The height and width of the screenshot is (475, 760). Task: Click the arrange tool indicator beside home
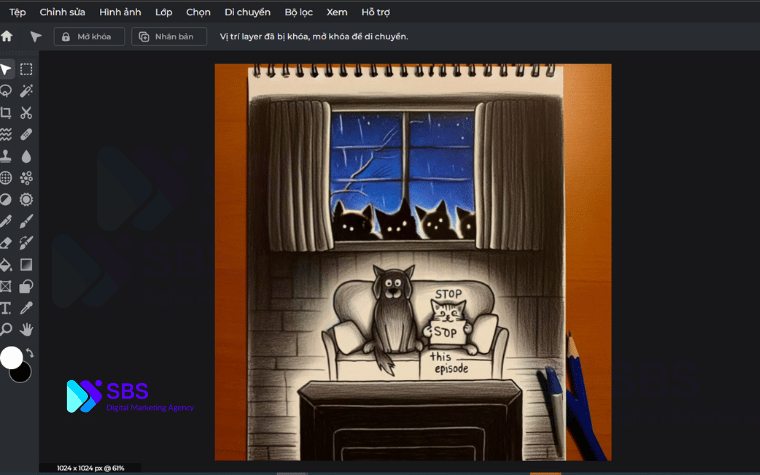pos(35,36)
